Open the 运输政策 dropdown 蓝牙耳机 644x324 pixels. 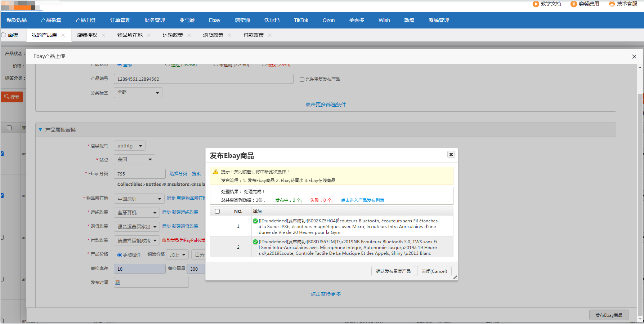tap(137, 213)
